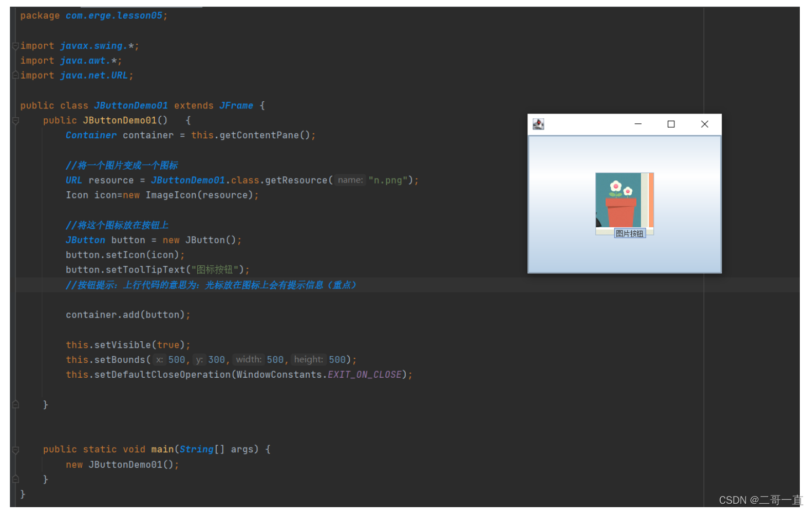
Task: Click the container.add(button) line
Action: coord(128,315)
